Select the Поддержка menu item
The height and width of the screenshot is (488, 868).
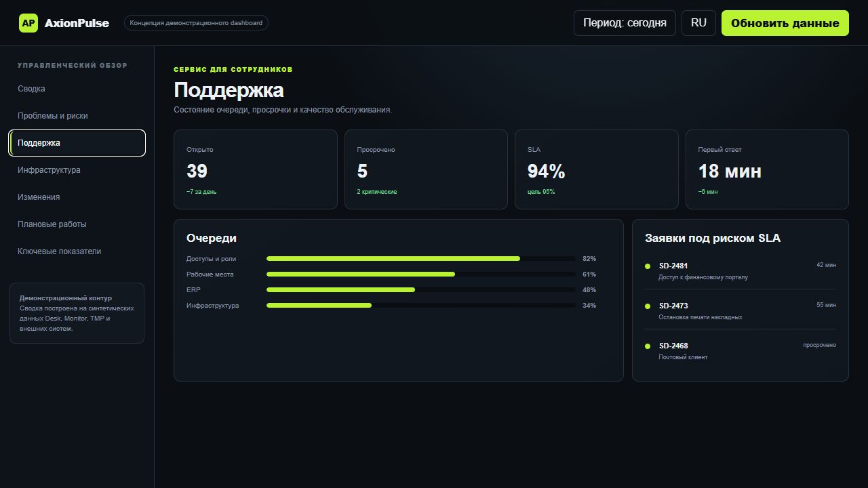(x=77, y=143)
